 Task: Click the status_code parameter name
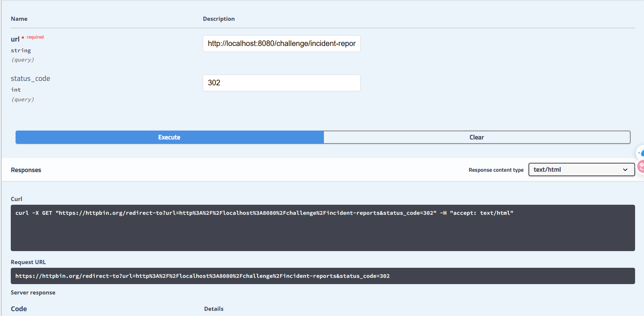tap(30, 79)
